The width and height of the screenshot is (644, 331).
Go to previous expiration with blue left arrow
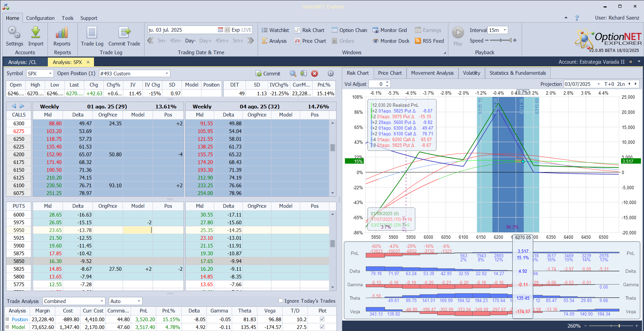point(14,106)
